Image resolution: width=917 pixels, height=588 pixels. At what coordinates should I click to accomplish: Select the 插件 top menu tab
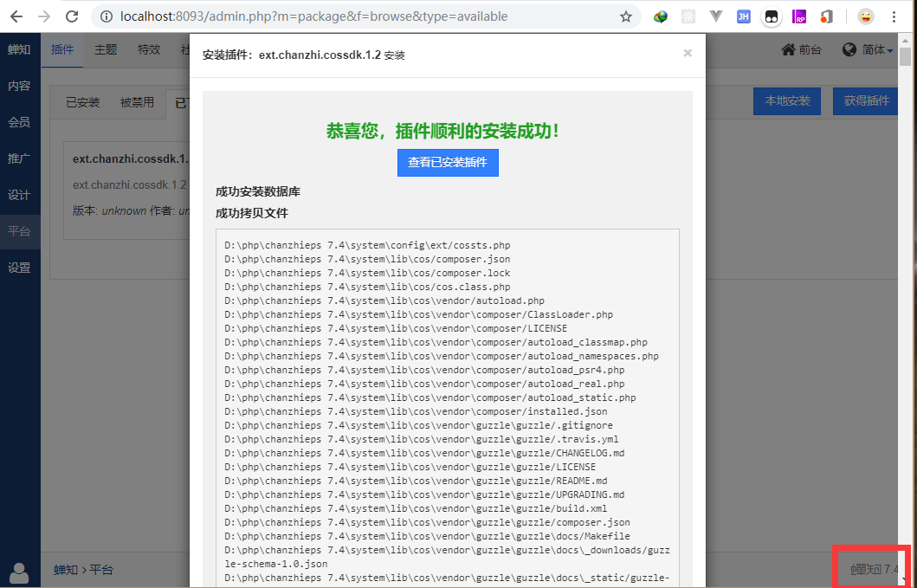coord(62,49)
